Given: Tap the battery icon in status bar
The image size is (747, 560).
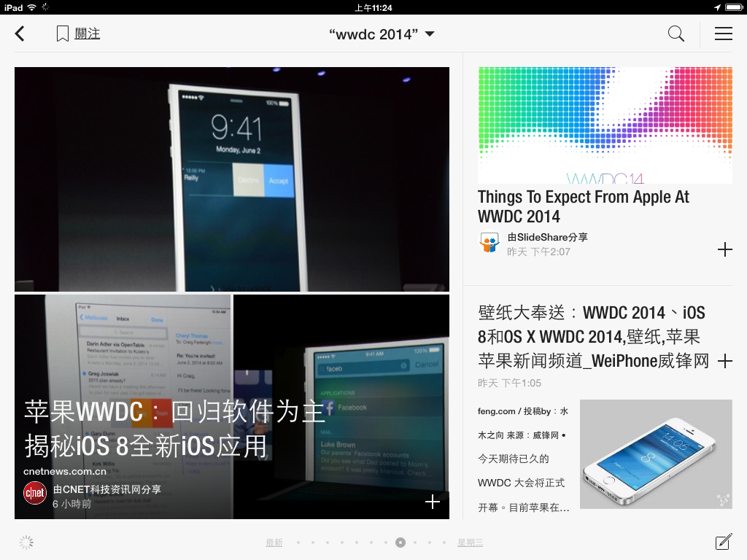Looking at the screenshot, I should coord(734,7).
